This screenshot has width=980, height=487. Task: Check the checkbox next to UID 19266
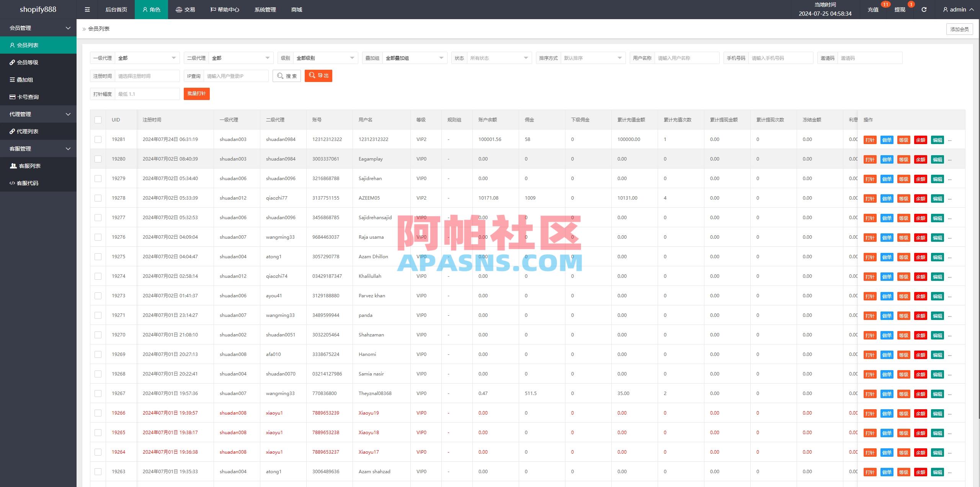tap(98, 413)
